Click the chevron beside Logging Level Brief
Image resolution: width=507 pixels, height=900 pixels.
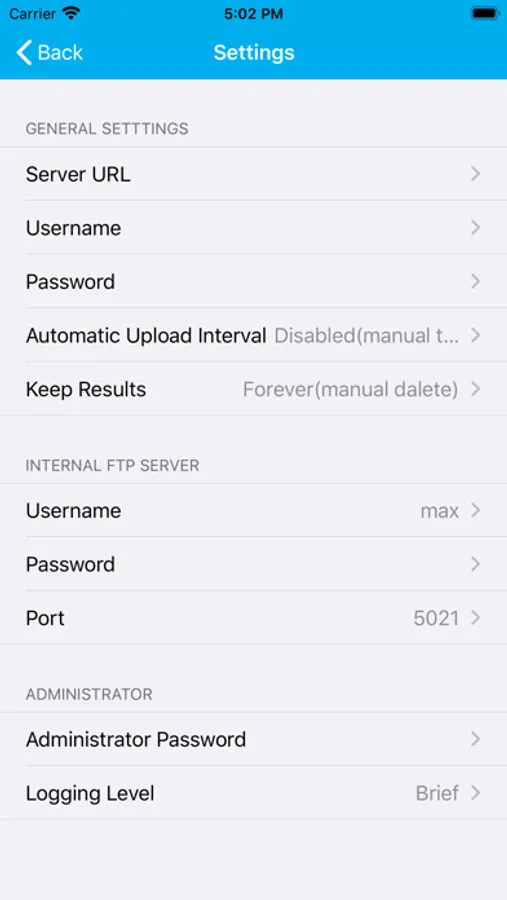coord(475,793)
